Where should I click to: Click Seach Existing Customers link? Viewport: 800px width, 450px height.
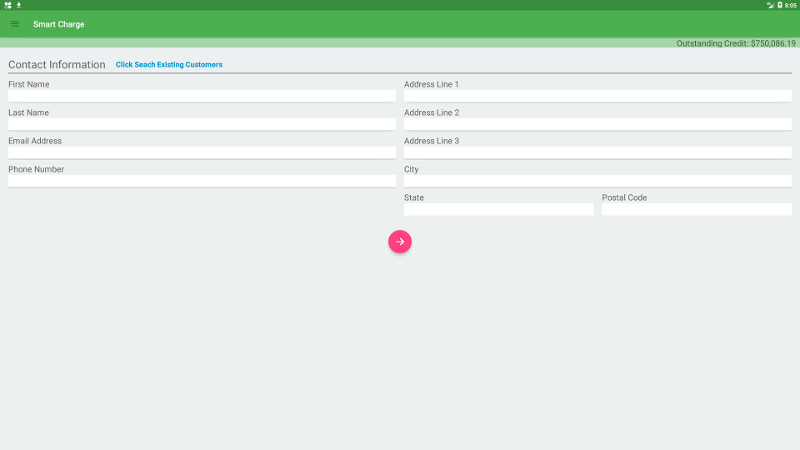[169, 65]
